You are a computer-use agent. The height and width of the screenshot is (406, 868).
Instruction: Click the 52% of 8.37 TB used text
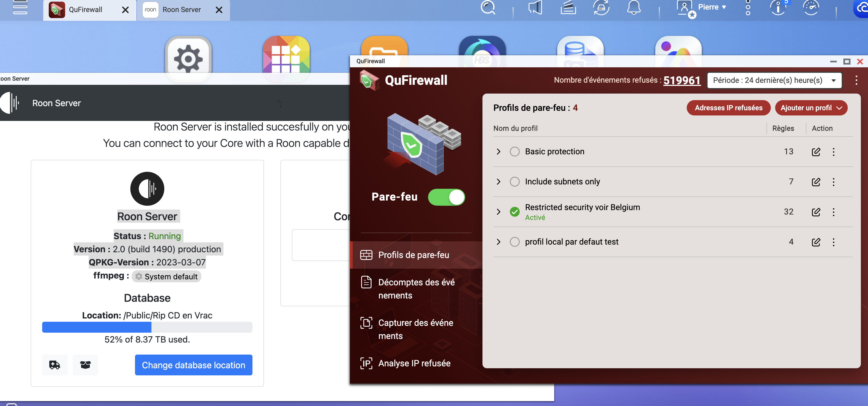coord(147,339)
